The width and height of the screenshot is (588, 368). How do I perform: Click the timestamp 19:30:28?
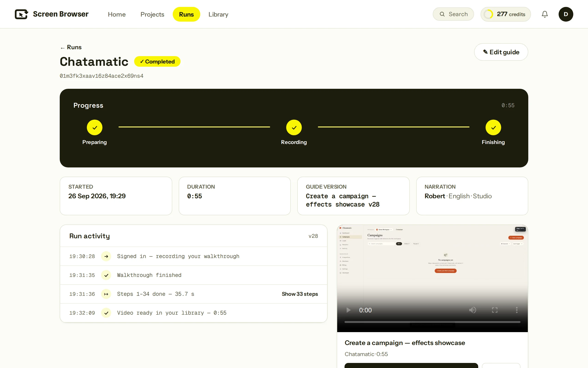click(82, 256)
